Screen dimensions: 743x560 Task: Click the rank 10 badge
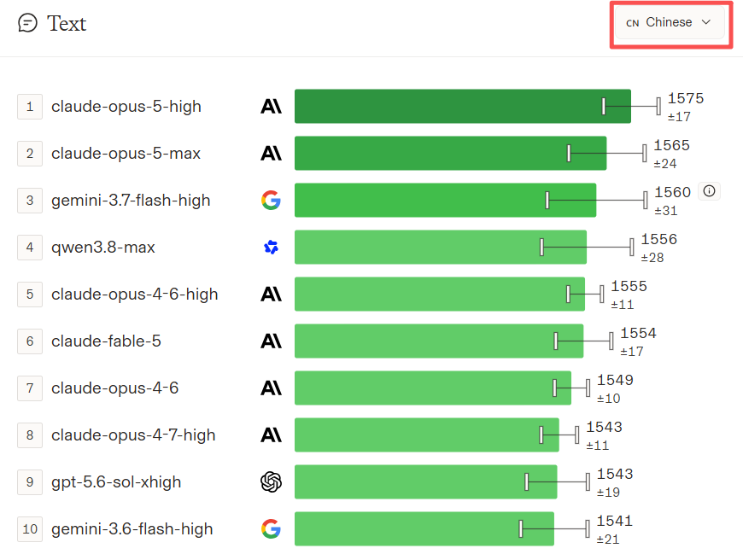pos(30,529)
